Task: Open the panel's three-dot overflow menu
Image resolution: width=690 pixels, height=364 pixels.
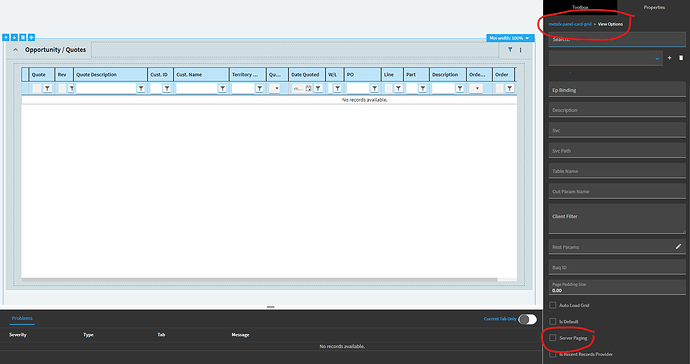Action: coord(521,50)
